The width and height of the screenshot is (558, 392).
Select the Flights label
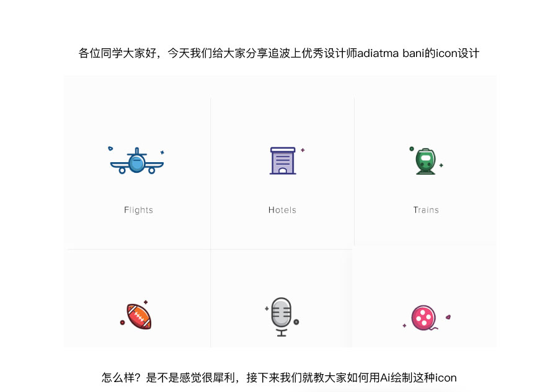click(x=138, y=210)
